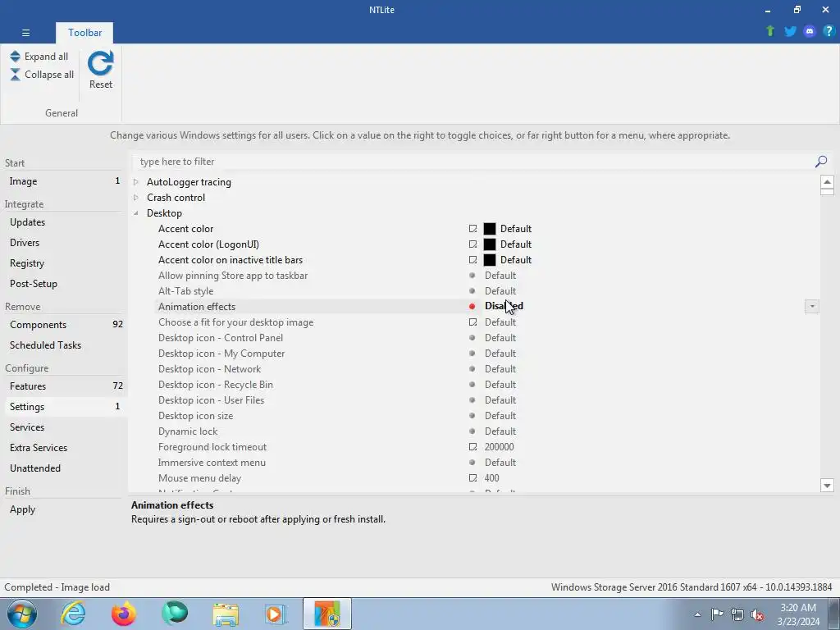Open the Image page in sidebar

click(x=64, y=181)
